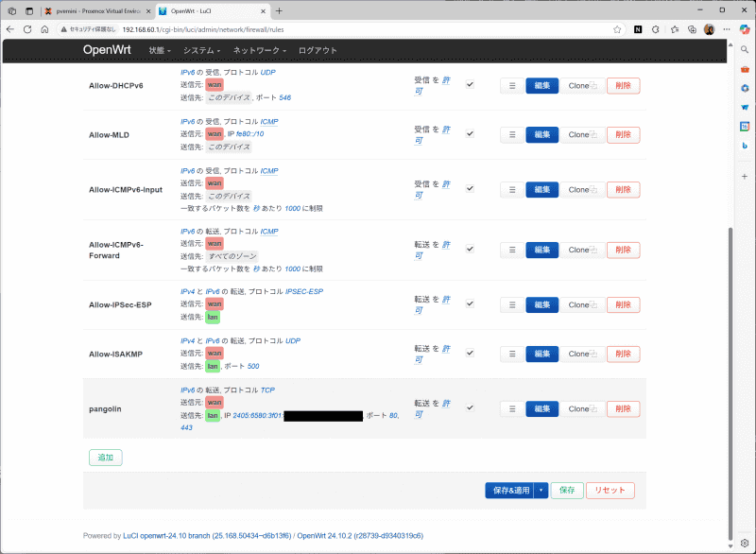Image resolution: width=756 pixels, height=554 pixels.
Task: Toggle the Allow-ICMPv6-Input enable checkbox
Action: (x=470, y=188)
